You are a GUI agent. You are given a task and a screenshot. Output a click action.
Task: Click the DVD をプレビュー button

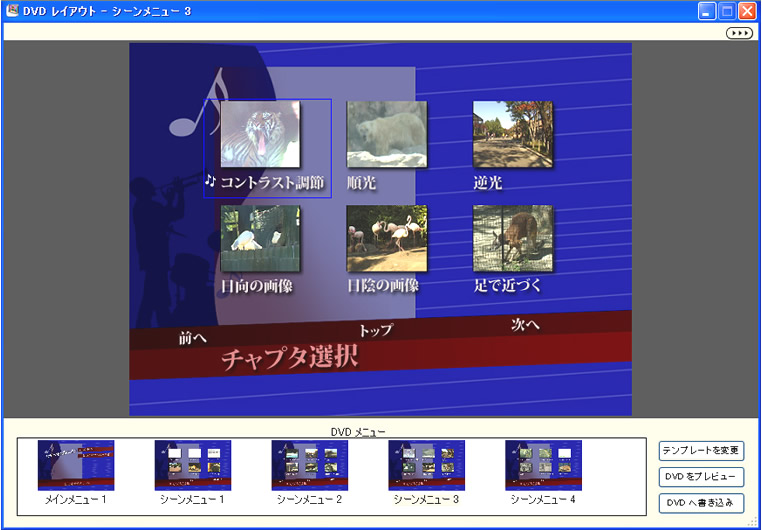(701, 477)
